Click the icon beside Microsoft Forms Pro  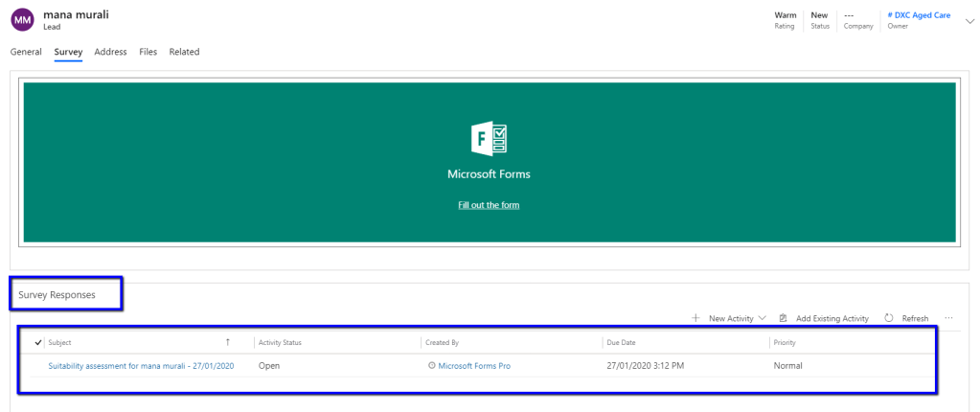432,366
